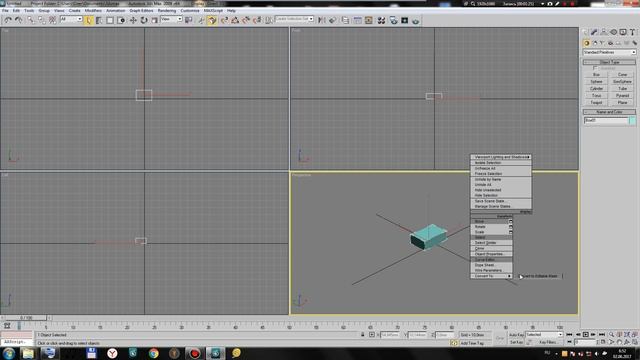Click Move settings box in quad menu

[x=510, y=222]
